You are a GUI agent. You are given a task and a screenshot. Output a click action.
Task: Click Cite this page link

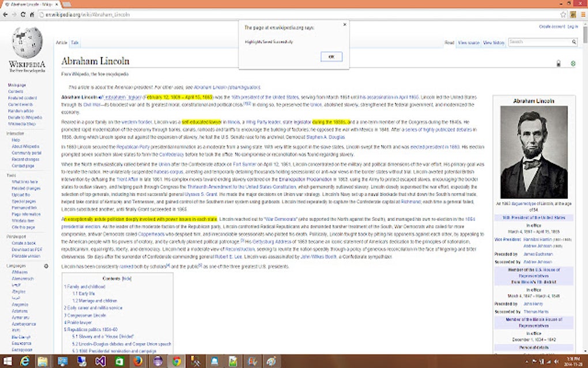[23, 227]
